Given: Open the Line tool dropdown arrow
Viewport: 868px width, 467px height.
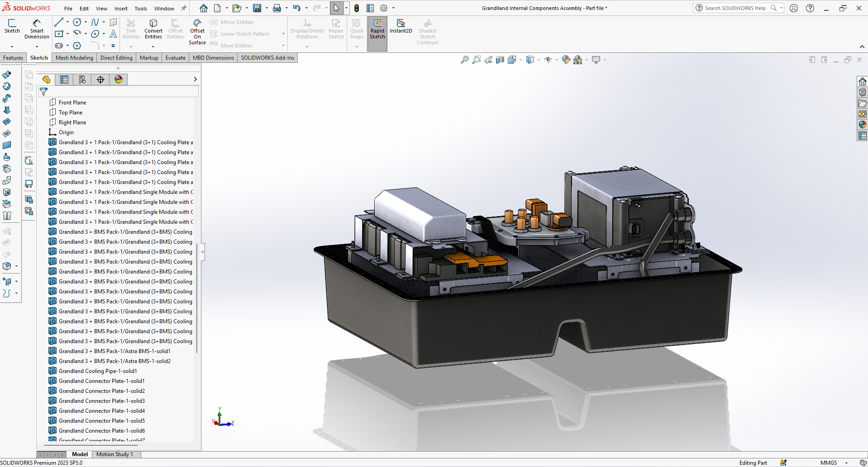Looking at the screenshot, I should [x=67, y=22].
